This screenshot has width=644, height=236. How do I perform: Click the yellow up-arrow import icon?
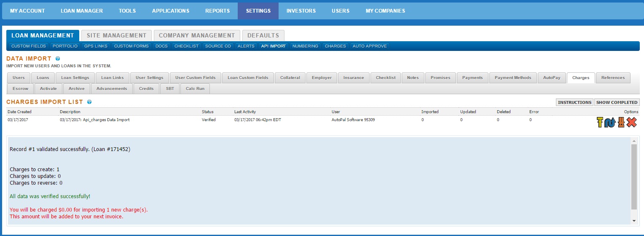(600, 122)
